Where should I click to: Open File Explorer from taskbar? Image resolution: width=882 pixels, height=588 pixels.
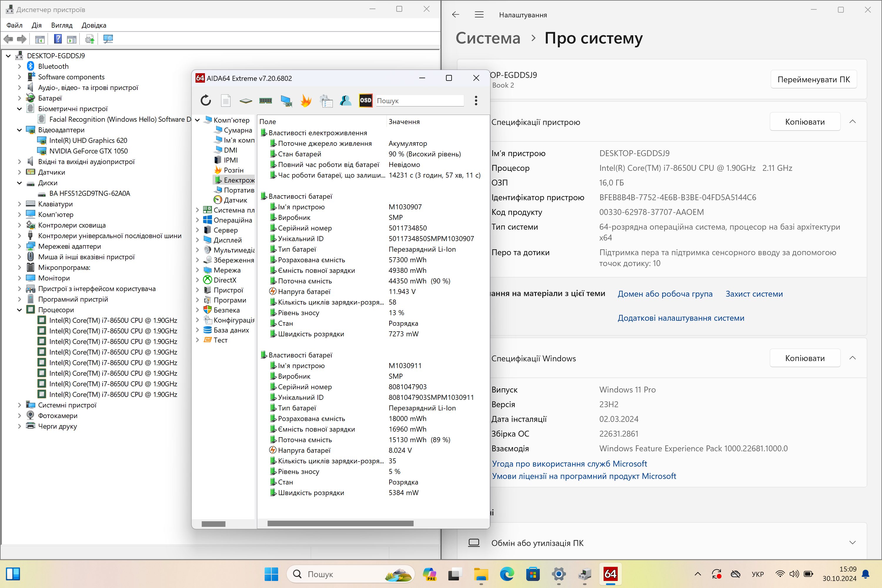(481, 574)
